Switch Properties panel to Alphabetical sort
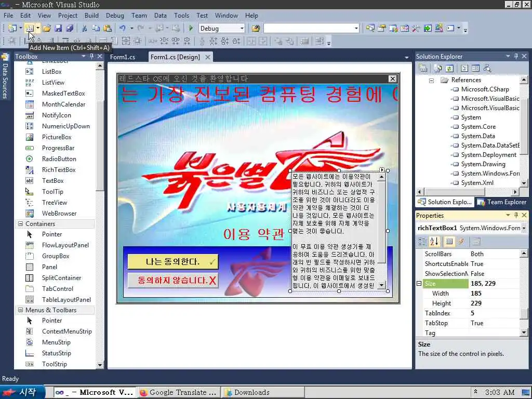532x399 pixels. (434, 242)
